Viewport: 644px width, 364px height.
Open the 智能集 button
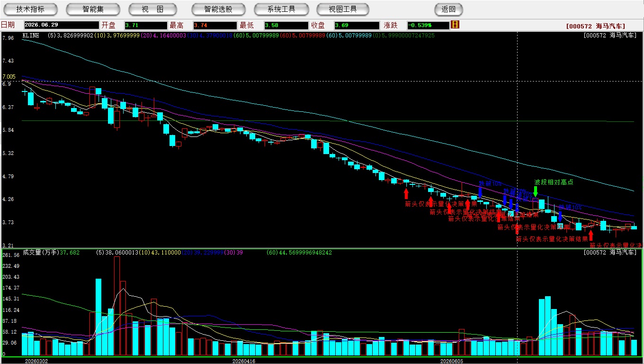pos(93,9)
